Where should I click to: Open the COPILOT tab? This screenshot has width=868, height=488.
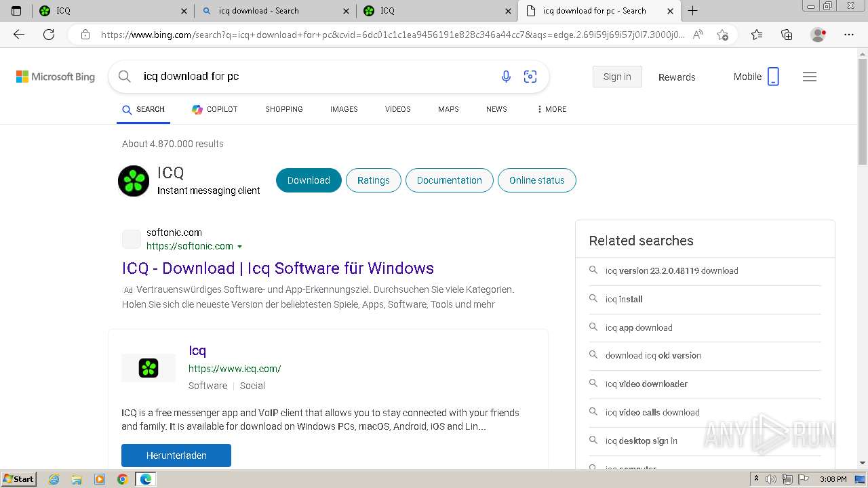[x=214, y=109]
